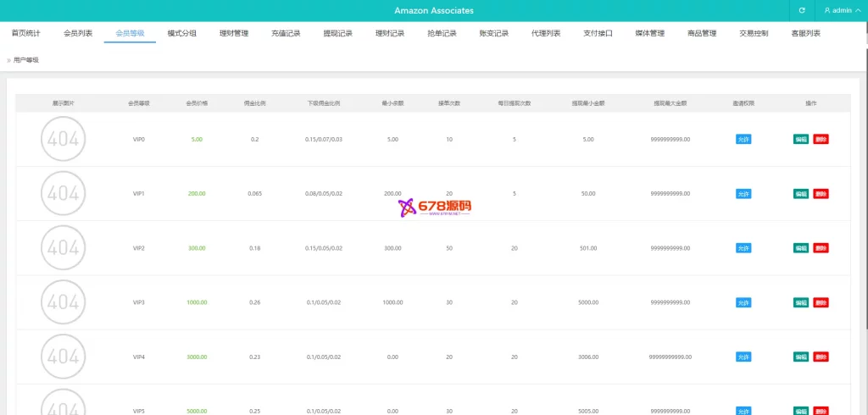
Task: Open the 媒体管理 tab
Action: tap(650, 33)
